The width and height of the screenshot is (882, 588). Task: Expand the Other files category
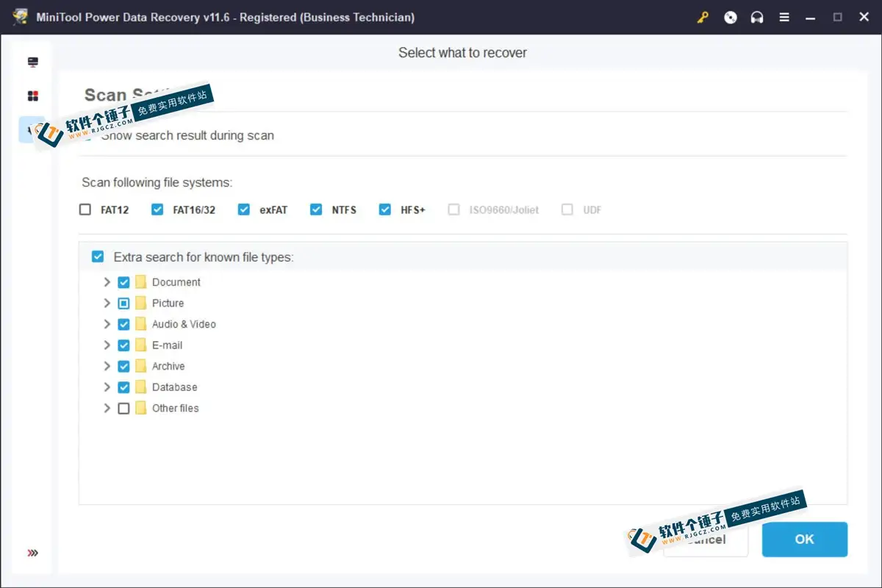click(107, 408)
